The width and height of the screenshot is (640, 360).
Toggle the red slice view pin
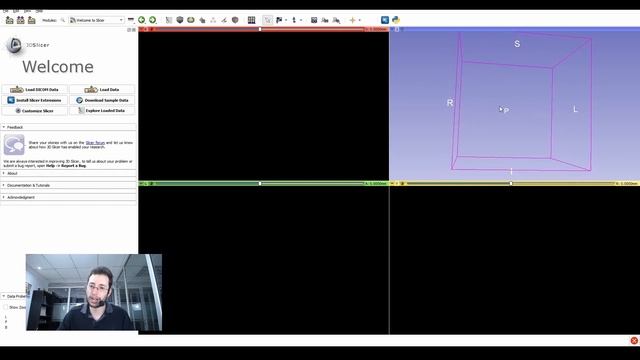(x=142, y=29)
